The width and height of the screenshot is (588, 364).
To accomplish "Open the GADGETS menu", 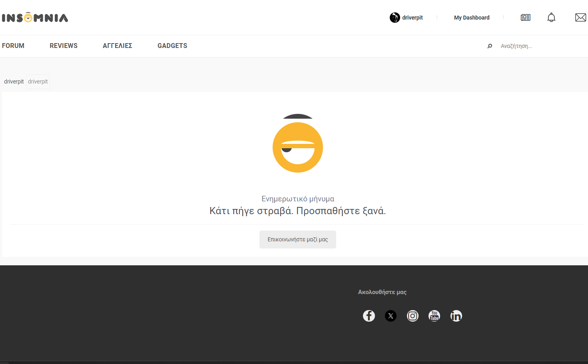I will click(172, 46).
